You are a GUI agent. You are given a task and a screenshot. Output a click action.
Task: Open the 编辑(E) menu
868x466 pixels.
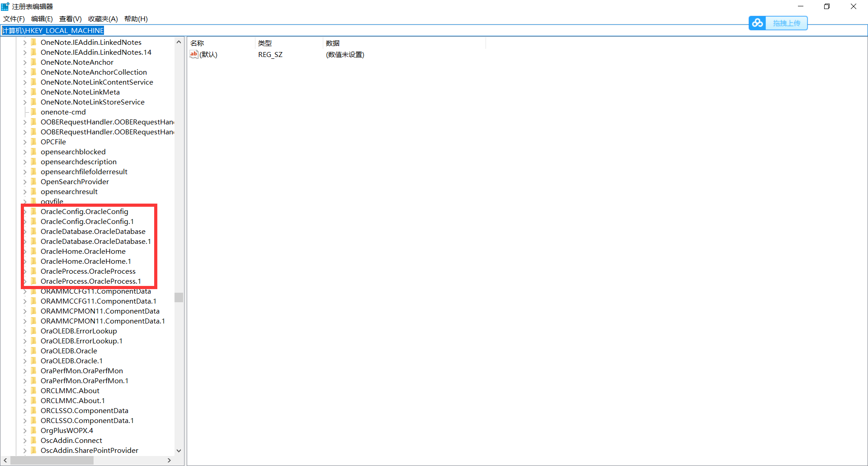pos(42,19)
